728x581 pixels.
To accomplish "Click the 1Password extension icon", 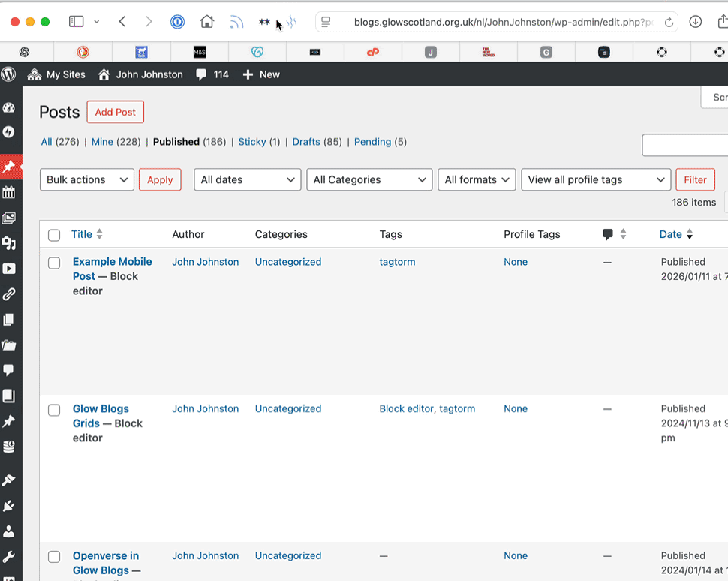I will click(x=177, y=22).
